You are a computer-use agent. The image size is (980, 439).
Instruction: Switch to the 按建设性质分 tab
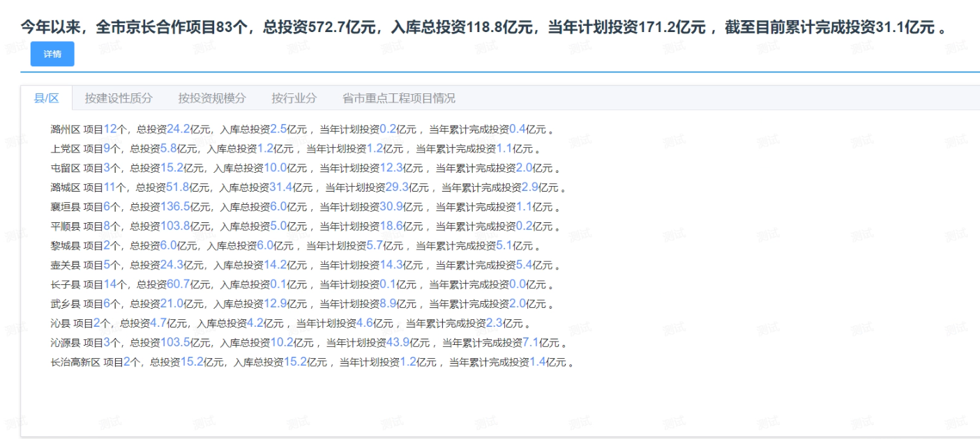(119, 98)
